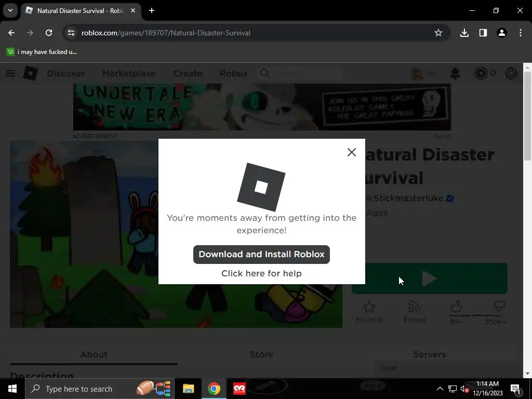The width and height of the screenshot is (532, 399).
Task: Report the advertisement
Action: click(x=442, y=136)
